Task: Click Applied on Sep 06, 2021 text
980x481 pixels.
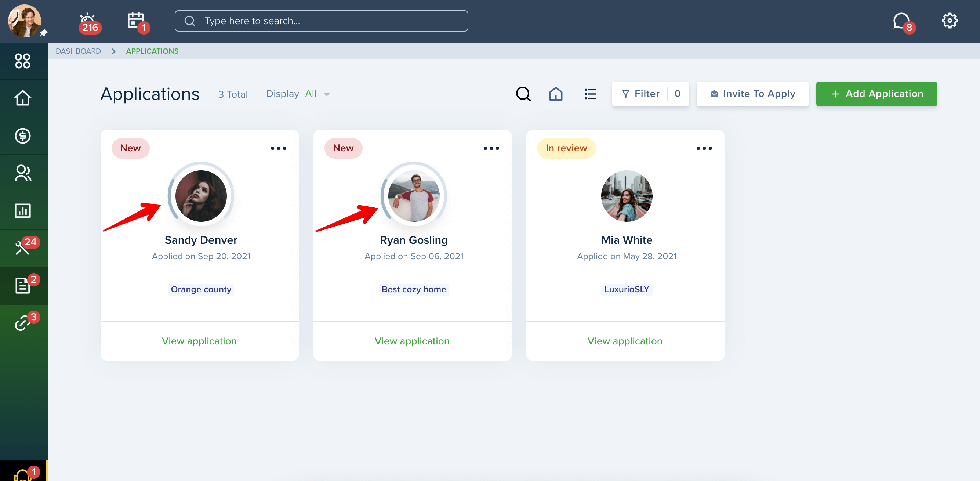Action: [414, 257]
